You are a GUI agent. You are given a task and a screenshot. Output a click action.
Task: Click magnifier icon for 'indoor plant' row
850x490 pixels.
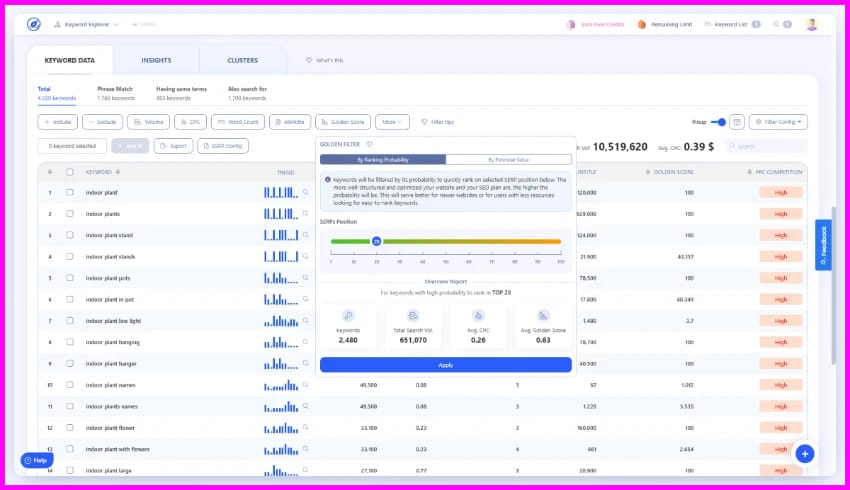[306, 192]
